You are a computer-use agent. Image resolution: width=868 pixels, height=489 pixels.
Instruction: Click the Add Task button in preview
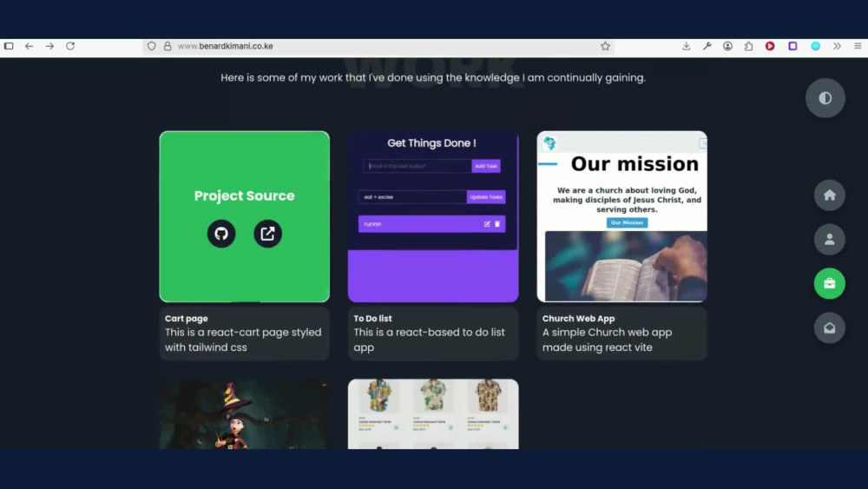[x=486, y=166]
